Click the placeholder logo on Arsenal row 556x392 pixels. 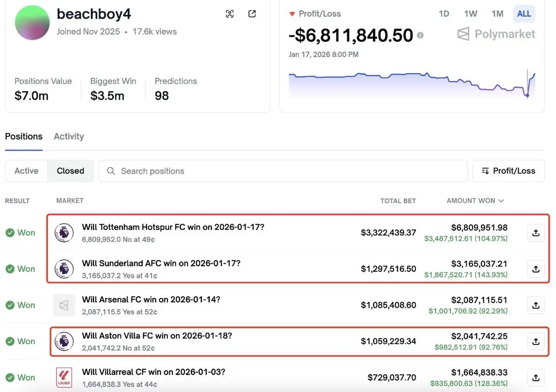tap(64, 305)
